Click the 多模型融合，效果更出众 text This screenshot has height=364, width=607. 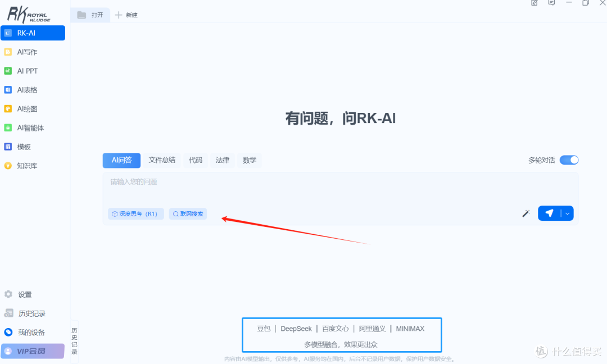[x=341, y=344]
